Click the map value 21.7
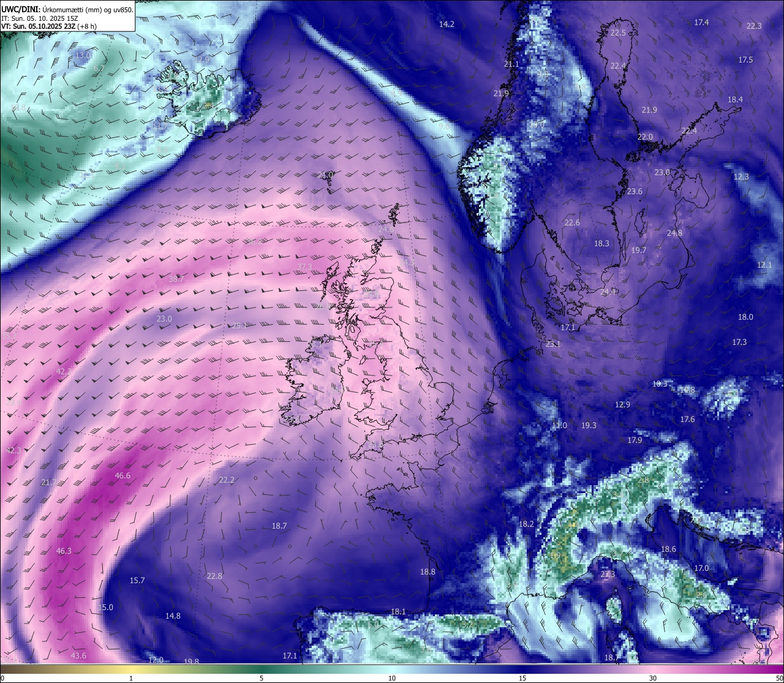Viewport: 784px width, 683px height. click(x=48, y=483)
